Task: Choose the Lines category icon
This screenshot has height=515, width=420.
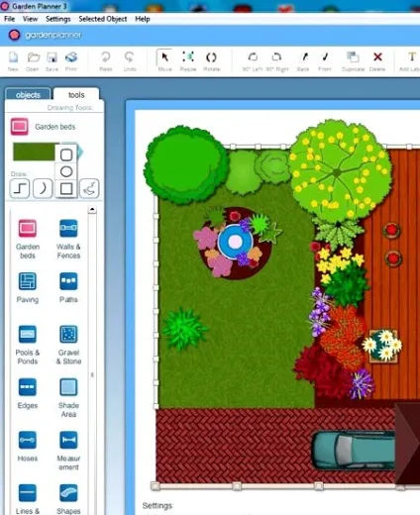Action: click(28, 493)
